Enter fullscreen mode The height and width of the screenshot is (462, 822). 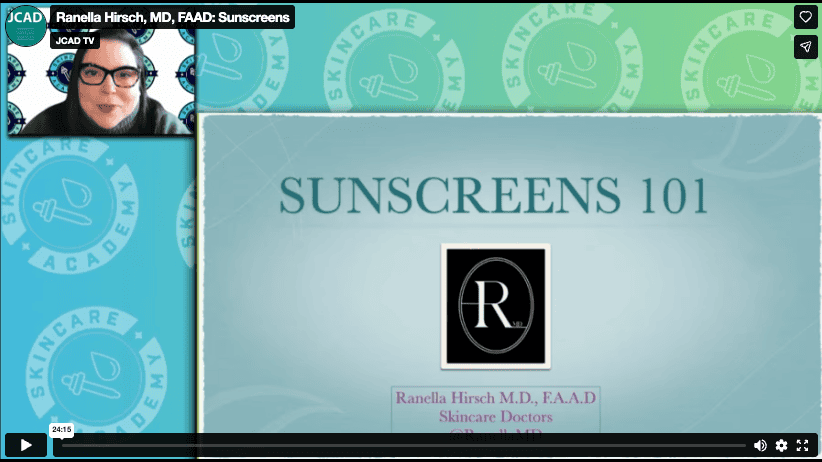point(802,445)
